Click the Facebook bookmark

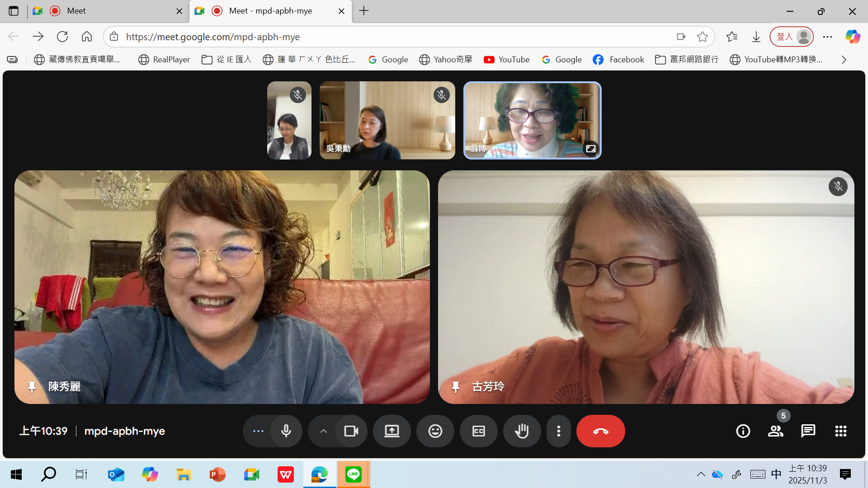click(x=618, y=60)
